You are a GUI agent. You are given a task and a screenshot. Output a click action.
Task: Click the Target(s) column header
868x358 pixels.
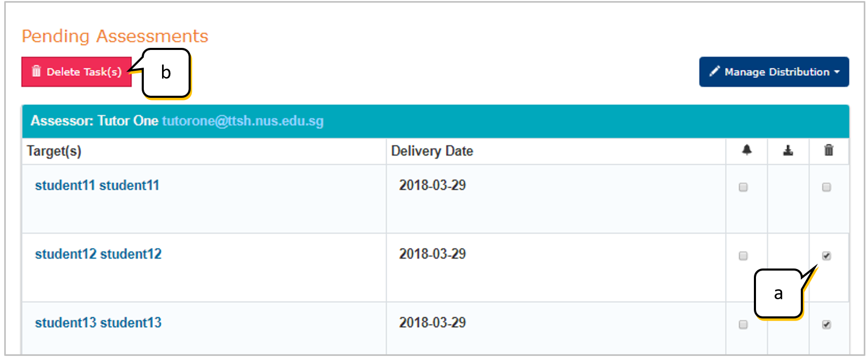click(54, 151)
